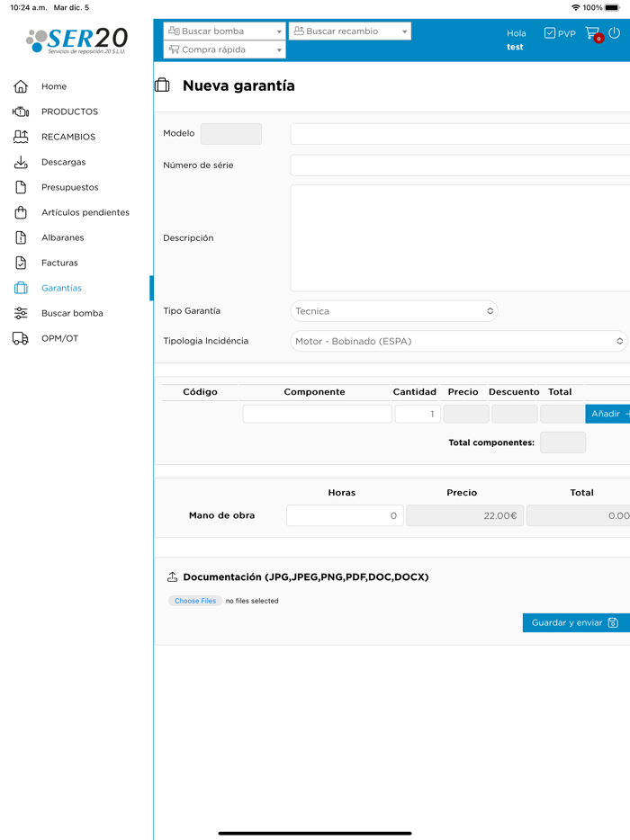Click the Modelo description text field
Image resolution: width=630 pixels, height=840 pixels.
point(460,134)
